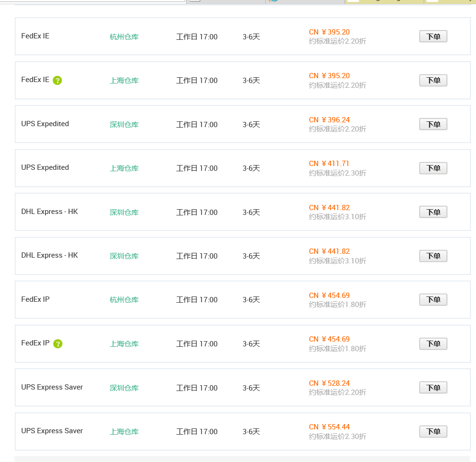Click the 深圳仓库 link for UPS Express Saver

pos(124,388)
